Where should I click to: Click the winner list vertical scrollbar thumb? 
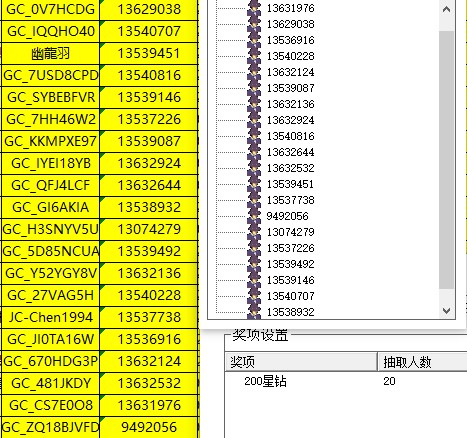446,160
